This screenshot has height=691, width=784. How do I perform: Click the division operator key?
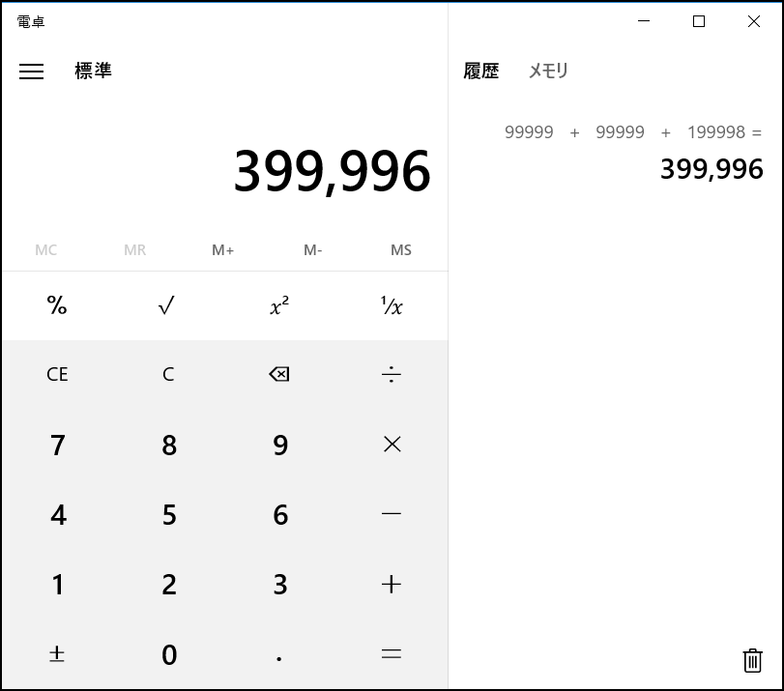(392, 374)
